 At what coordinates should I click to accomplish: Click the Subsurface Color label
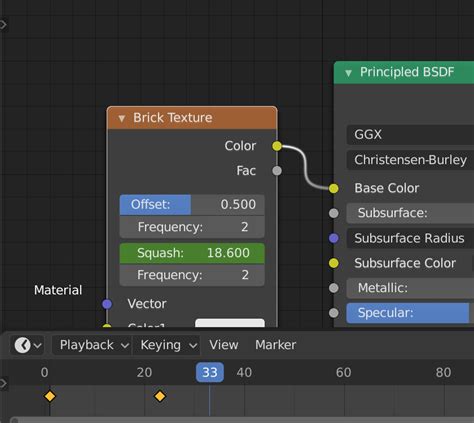pos(405,263)
